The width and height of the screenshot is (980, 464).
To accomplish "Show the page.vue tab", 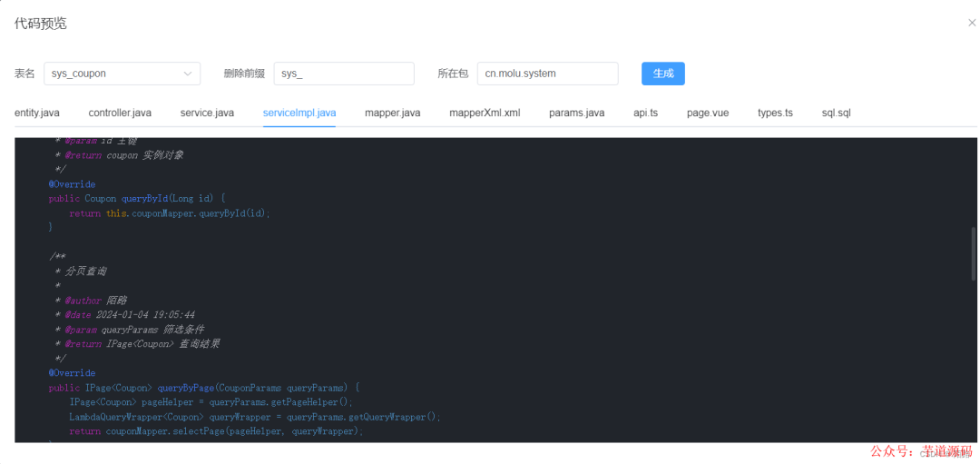I will pyautogui.click(x=708, y=114).
